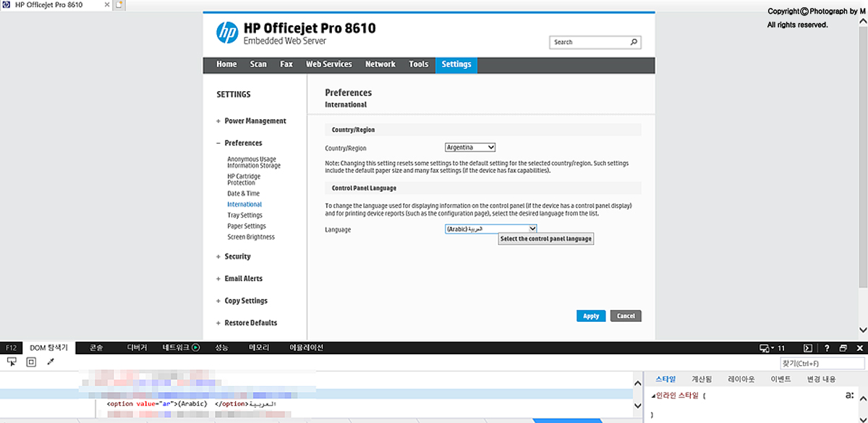This screenshot has width=868, height=423.
Task: Open Date & Time settings link
Action: coord(243,194)
